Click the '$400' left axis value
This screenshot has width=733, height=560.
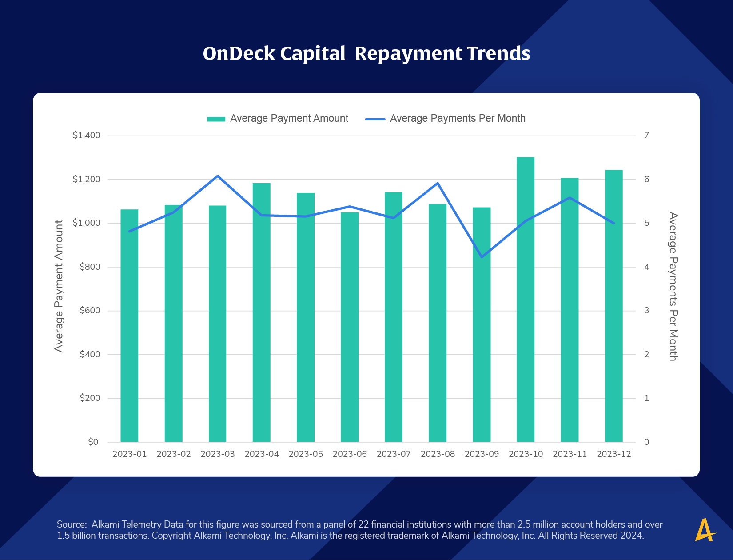click(90, 355)
